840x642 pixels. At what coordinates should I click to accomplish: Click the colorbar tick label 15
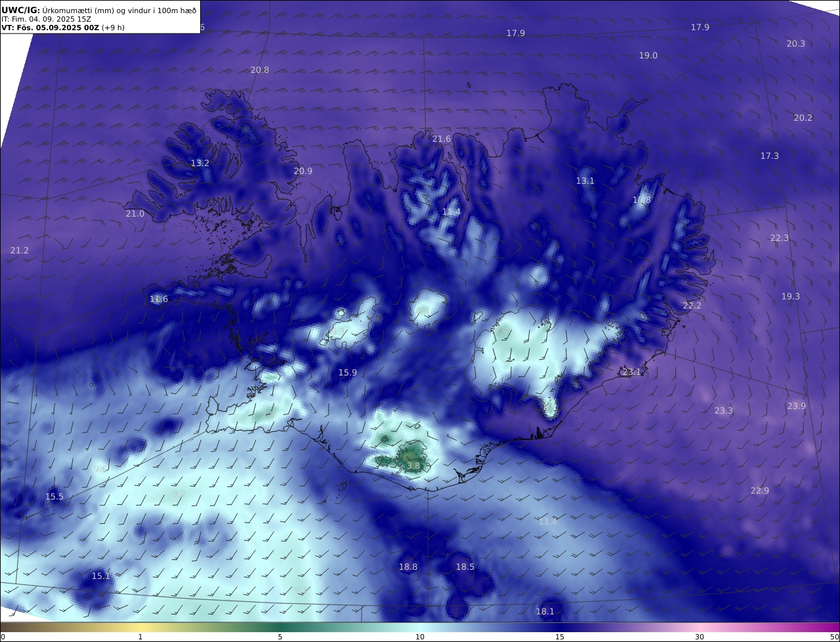560,637
